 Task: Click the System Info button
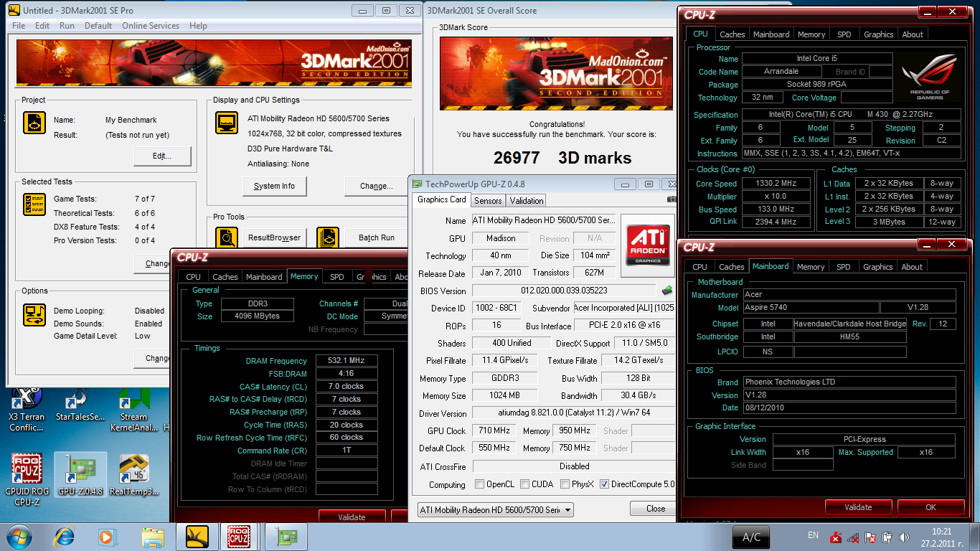pos(274,186)
